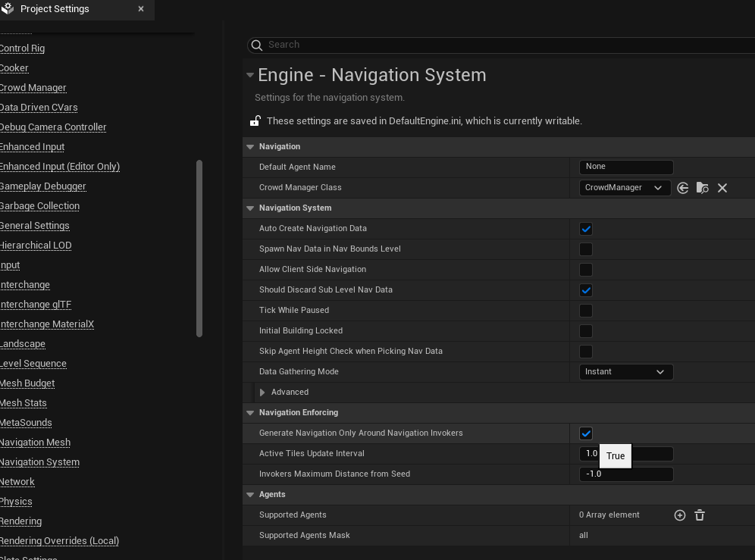Click the unlocked padlock icon for DefaultEngine.ini
The image size is (755, 560).
point(255,120)
